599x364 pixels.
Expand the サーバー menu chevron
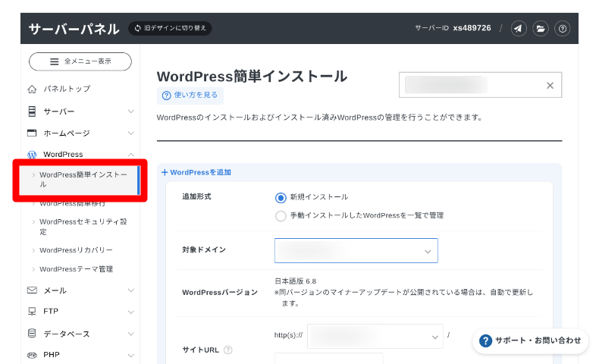(130, 111)
